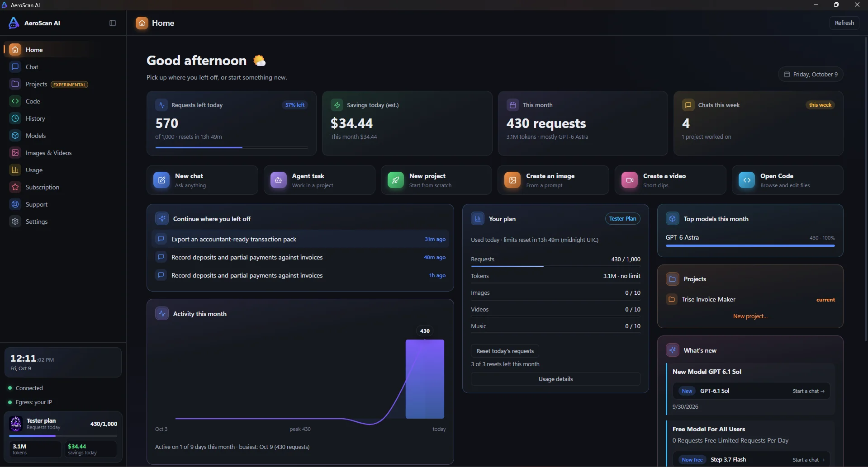Click the AeroScan AI logo icon

click(14, 23)
